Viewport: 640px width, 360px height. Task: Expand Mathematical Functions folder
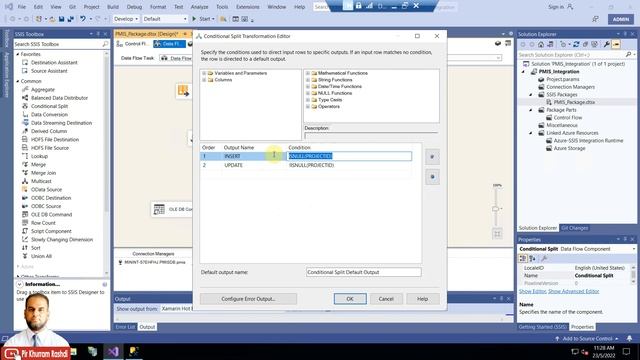click(x=308, y=73)
